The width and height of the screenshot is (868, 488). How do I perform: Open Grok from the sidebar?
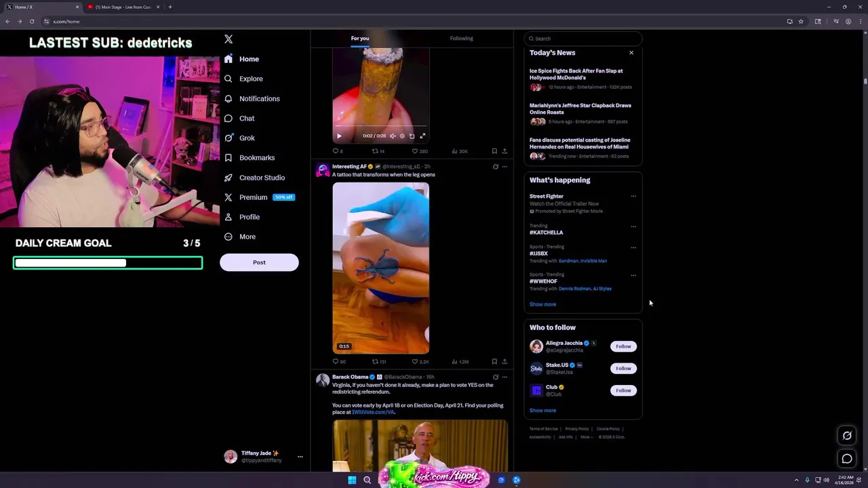coord(239,138)
